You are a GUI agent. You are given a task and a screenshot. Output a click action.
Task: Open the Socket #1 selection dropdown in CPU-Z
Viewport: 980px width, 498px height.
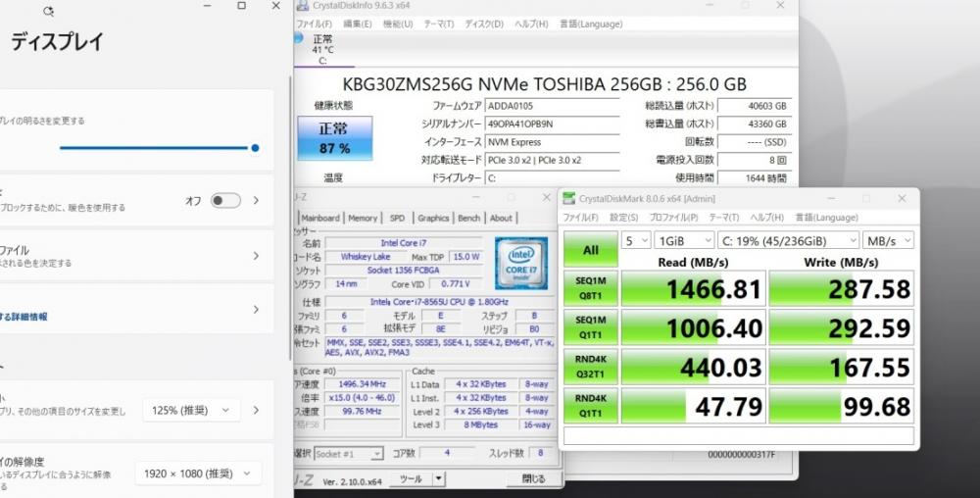pyautogui.click(x=349, y=454)
